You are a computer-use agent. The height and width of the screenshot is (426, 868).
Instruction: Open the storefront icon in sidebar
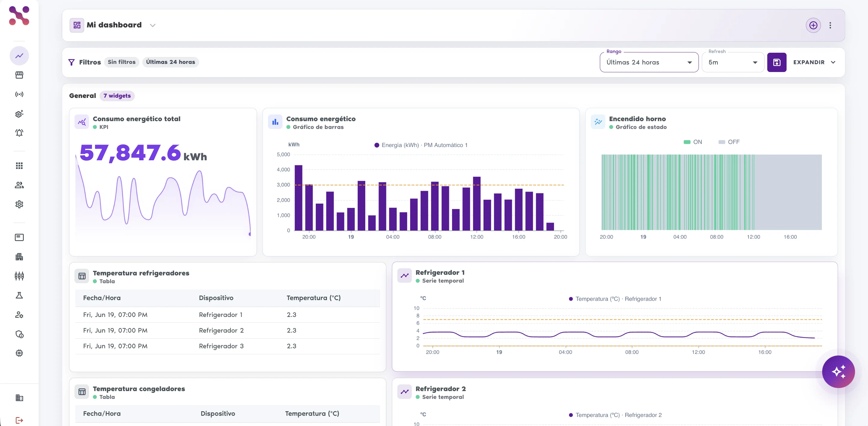19,75
